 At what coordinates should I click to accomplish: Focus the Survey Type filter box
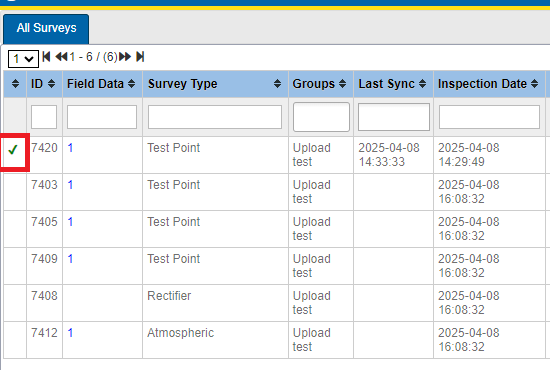[215, 117]
